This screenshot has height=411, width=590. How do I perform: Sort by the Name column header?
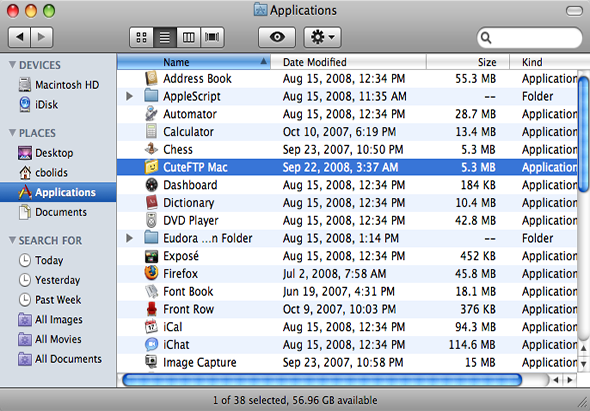[194, 62]
